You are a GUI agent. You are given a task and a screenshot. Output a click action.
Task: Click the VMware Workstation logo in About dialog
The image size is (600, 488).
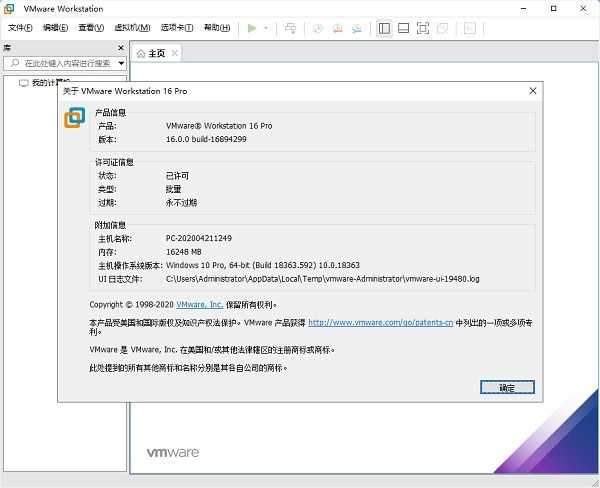(x=75, y=118)
